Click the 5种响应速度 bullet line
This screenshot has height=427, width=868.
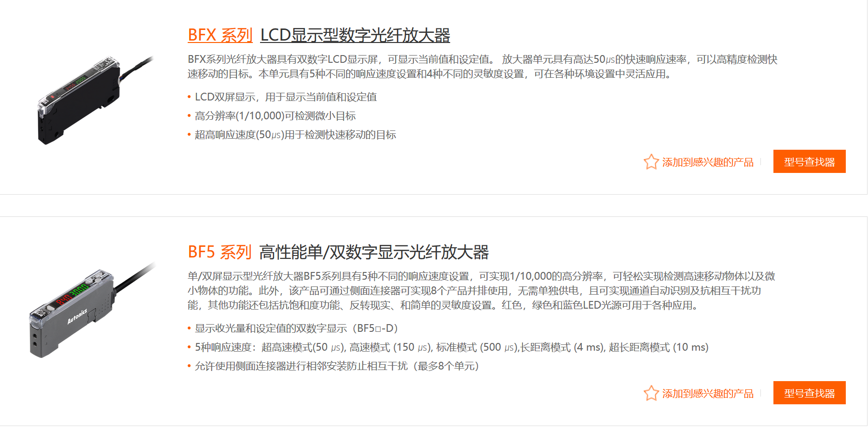(x=451, y=347)
